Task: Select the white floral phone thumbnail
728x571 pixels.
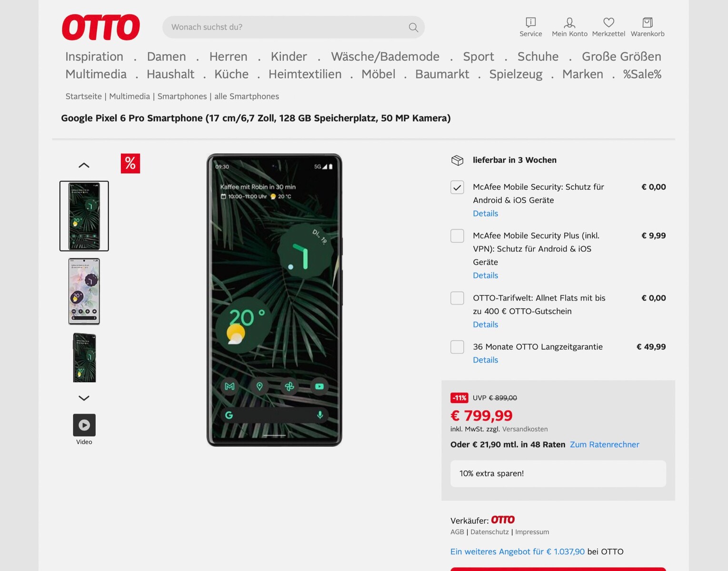Action: [84, 291]
